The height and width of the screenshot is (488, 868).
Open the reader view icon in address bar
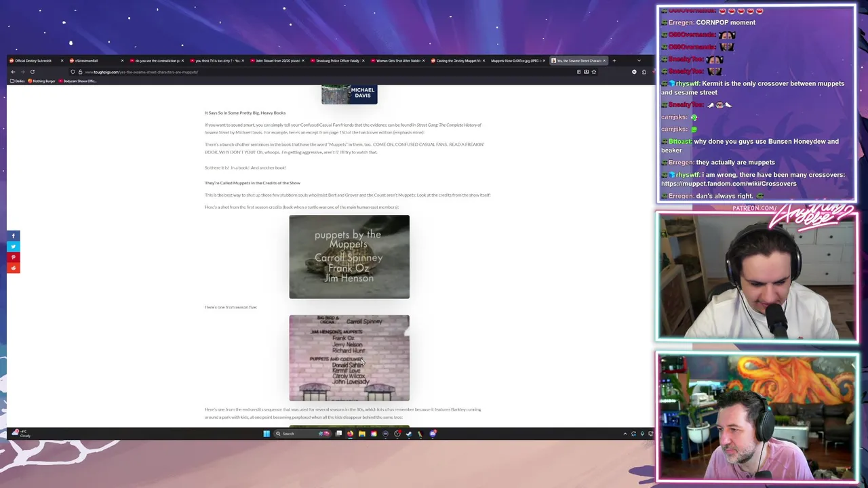(x=578, y=72)
